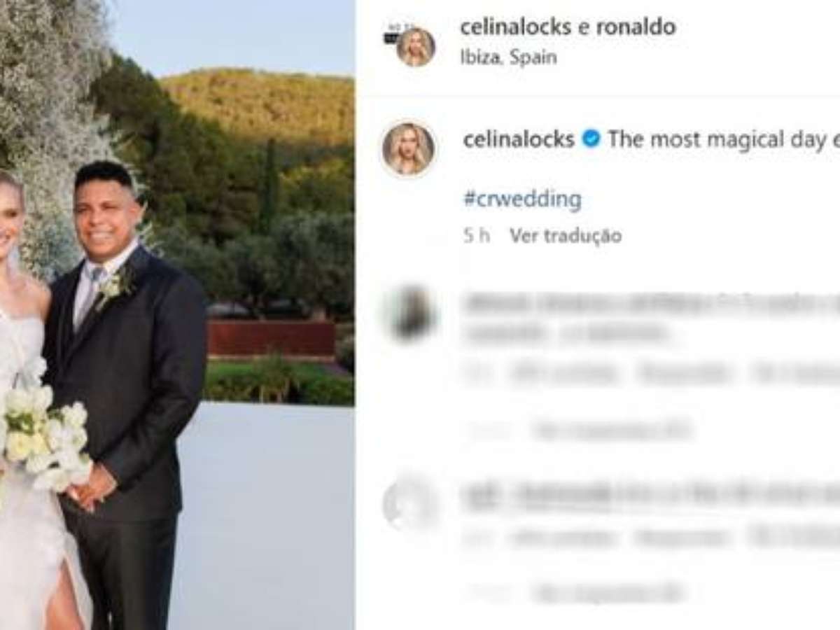
Task: Open the second commenter's blurred avatar
Action: point(409,504)
